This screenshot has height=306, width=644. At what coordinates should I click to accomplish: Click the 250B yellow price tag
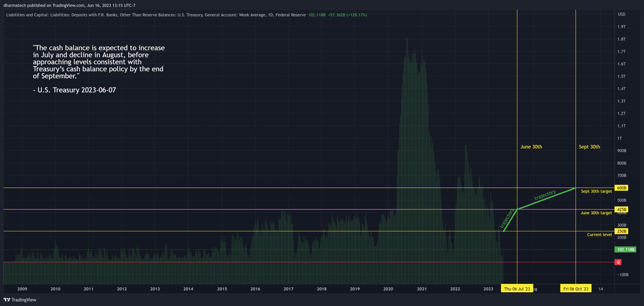(621, 231)
